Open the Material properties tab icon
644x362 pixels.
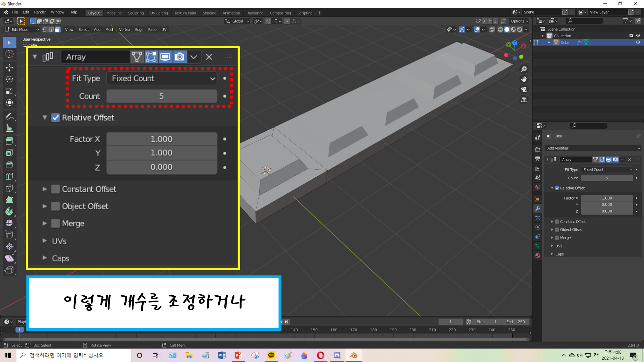[x=537, y=255]
